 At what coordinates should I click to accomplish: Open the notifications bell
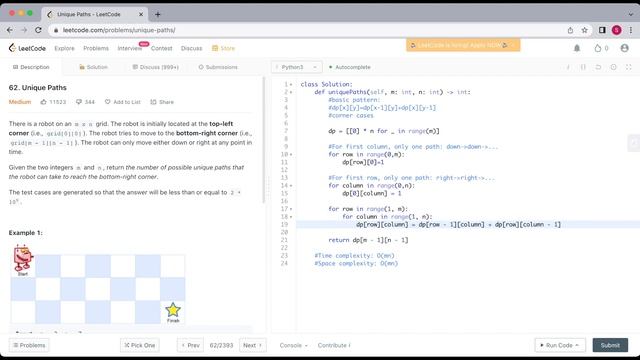(577, 48)
